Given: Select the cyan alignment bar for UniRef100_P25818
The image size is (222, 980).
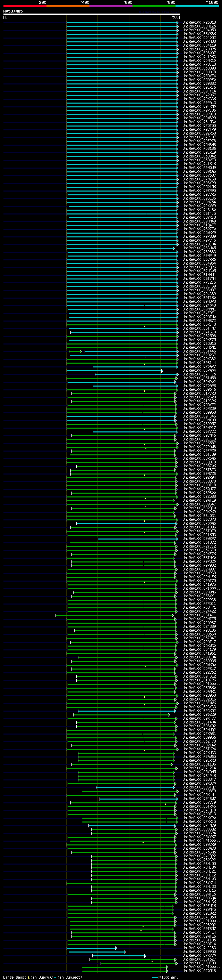Looking at the screenshot, I should tap(122, 23).
